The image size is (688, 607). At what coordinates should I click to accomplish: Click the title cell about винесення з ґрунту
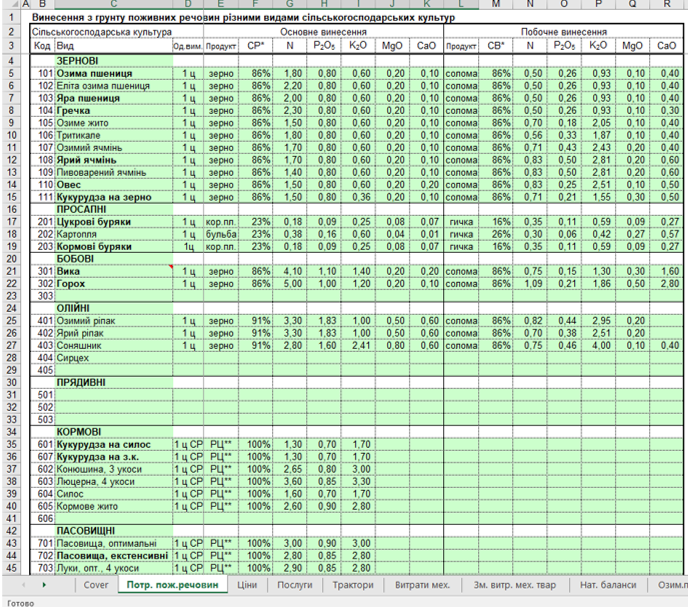pos(244,18)
